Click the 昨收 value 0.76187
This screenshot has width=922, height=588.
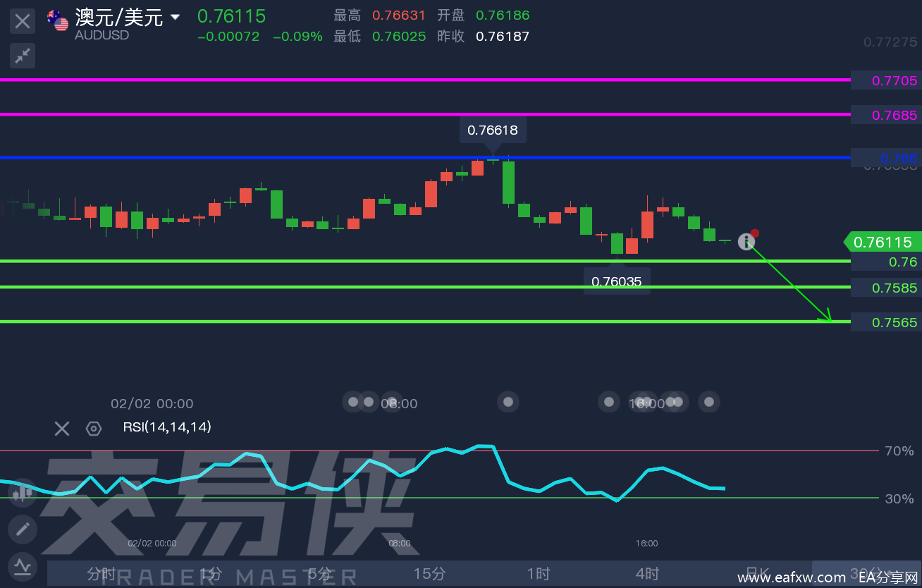click(x=503, y=37)
